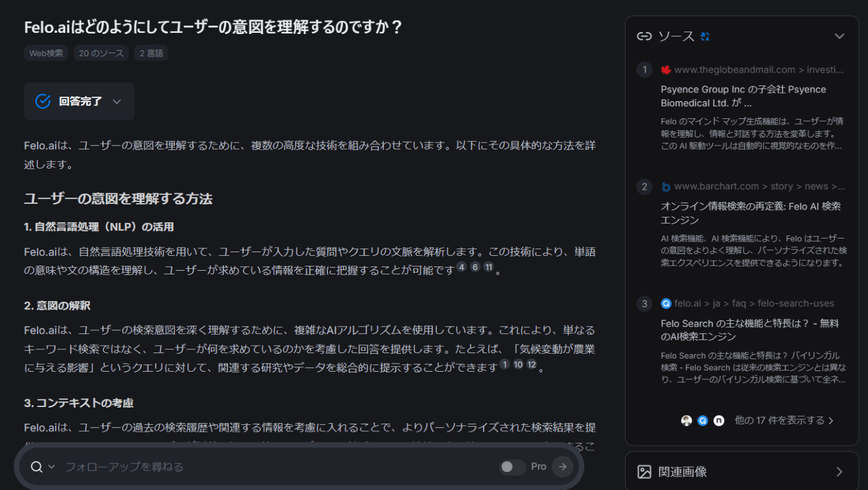Open the search mode dropdown by the magnifier icon

tap(43, 466)
